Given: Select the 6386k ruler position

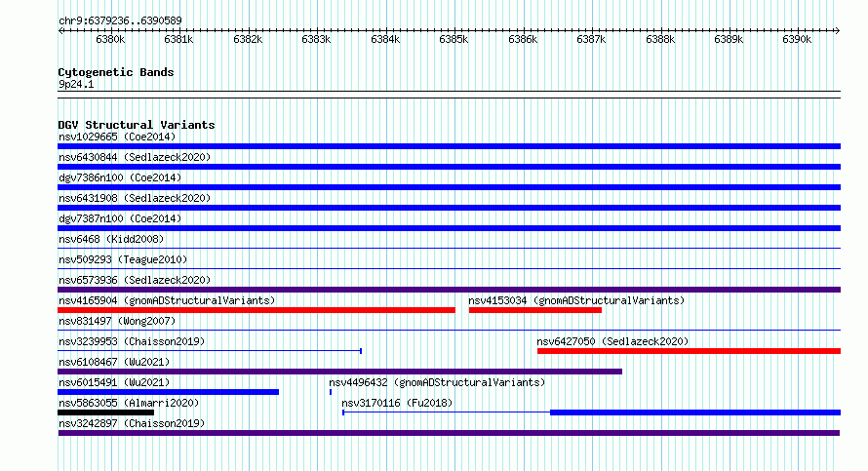Looking at the screenshot, I should pos(523,39).
